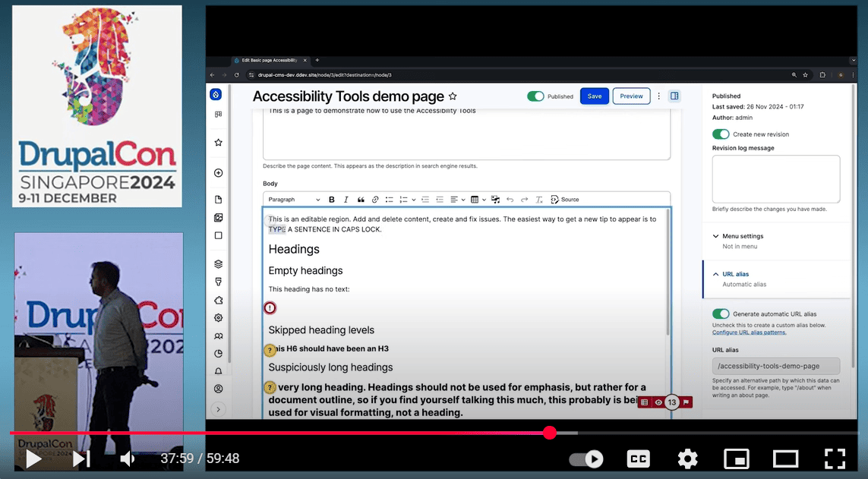Insert link from editor toolbar
Viewport: 868px width, 479px height.
click(x=375, y=200)
